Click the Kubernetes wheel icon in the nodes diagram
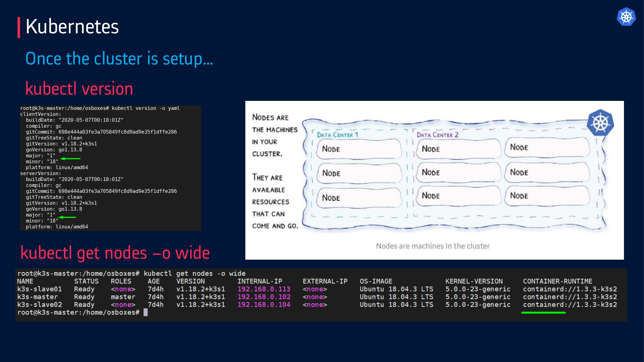The width and height of the screenshot is (644, 362). (x=600, y=123)
